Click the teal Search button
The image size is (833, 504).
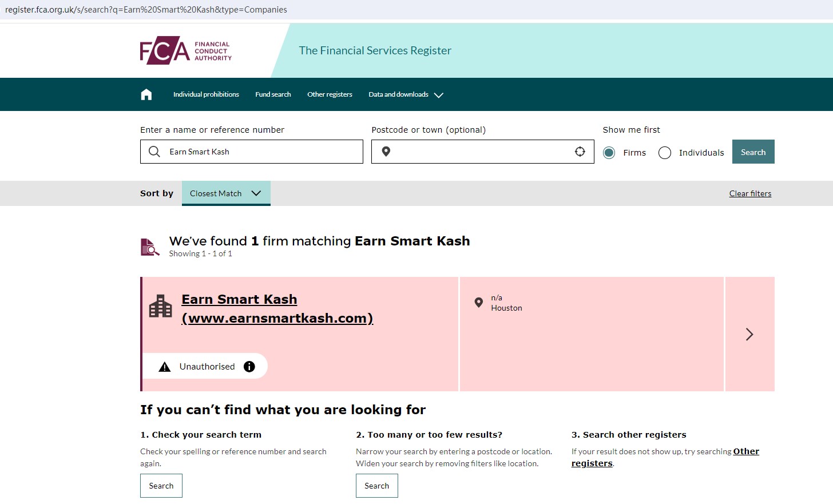pyautogui.click(x=753, y=152)
